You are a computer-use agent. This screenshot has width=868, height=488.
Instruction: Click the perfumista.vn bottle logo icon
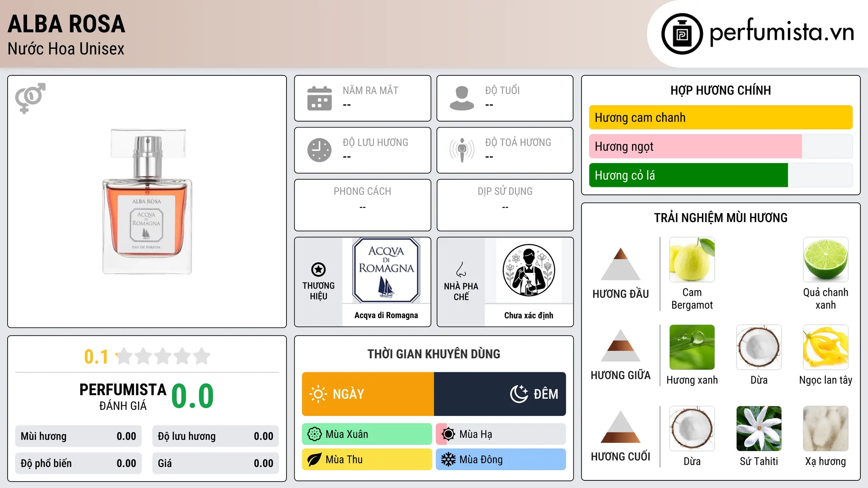(x=682, y=34)
